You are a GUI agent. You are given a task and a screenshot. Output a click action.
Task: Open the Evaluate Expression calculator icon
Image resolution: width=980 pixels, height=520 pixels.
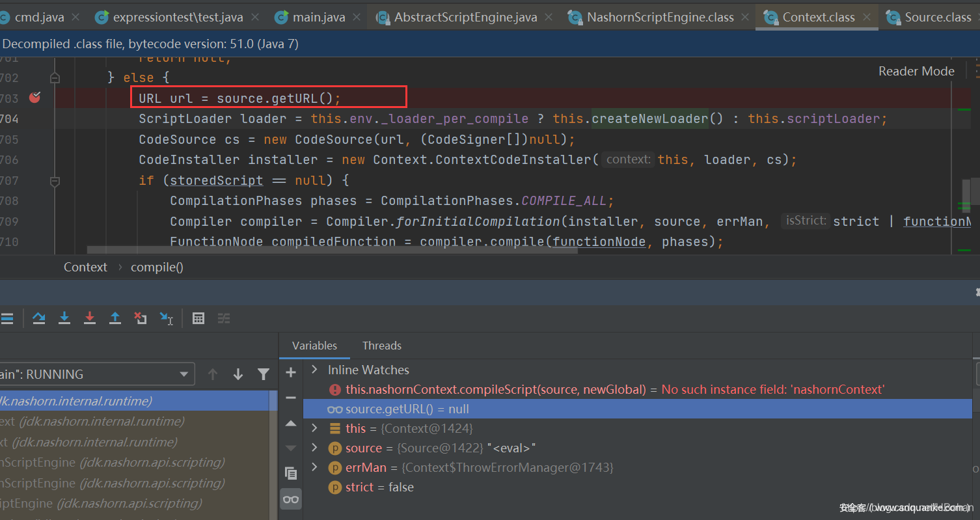tap(198, 318)
